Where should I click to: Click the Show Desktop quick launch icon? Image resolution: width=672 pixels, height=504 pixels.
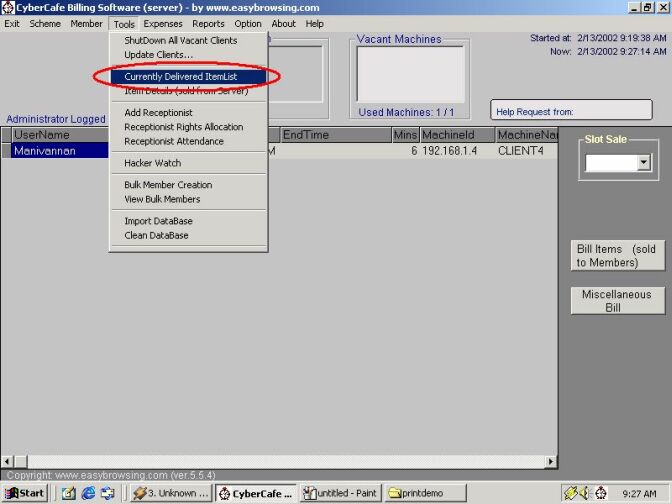click(x=69, y=493)
